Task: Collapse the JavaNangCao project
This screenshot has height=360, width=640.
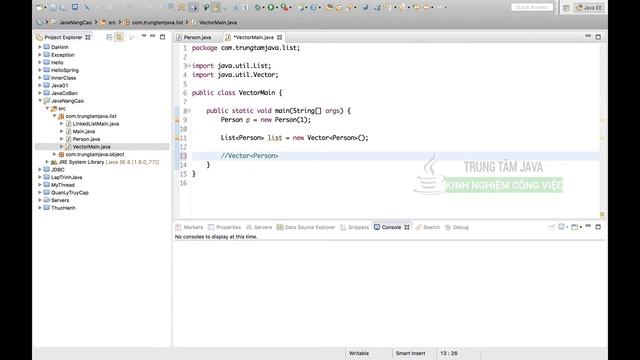Action: (40, 101)
